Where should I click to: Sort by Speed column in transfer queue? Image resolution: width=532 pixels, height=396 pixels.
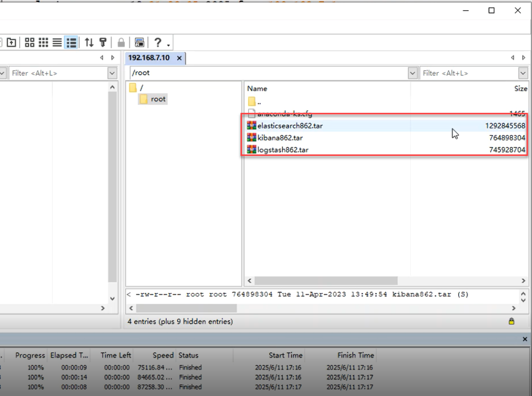(x=163, y=355)
